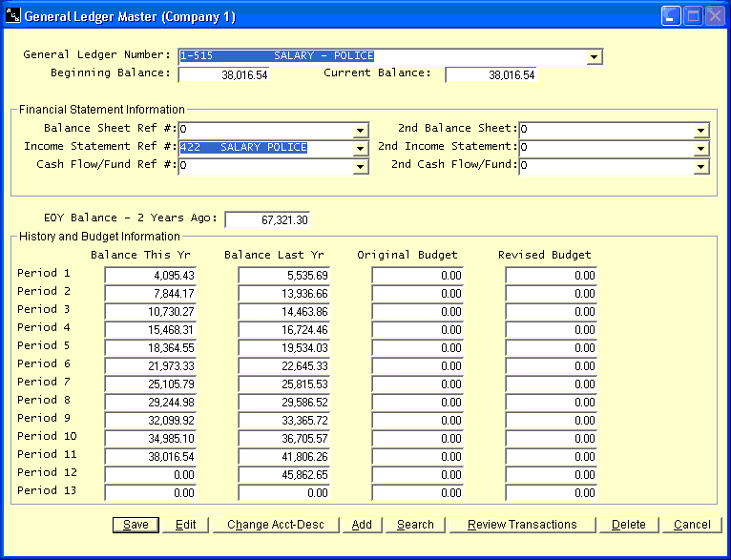The height and width of the screenshot is (560, 731).
Task: Click the Beginning Balance field
Action: pyautogui.click(x=224, y=74)
